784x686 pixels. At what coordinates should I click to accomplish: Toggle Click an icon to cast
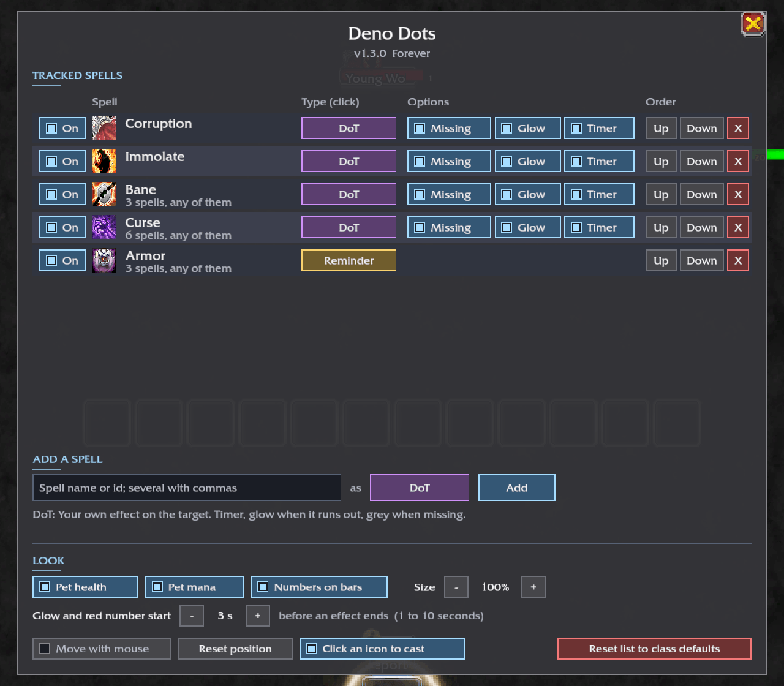382,649
